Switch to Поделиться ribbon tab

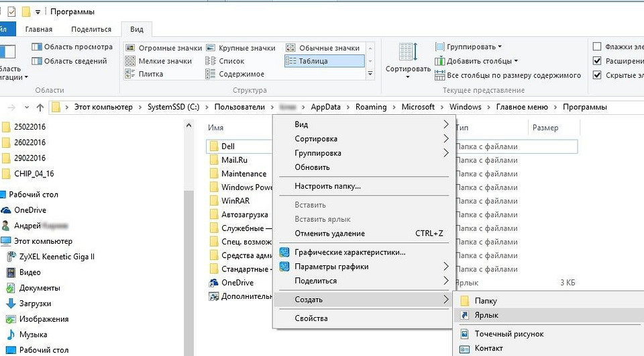(91, 30)
